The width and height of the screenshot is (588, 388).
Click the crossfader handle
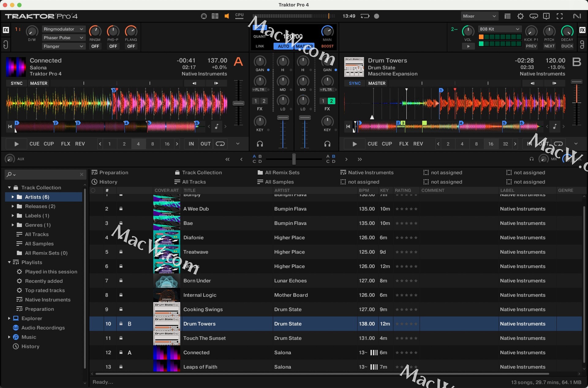[294, 159]
